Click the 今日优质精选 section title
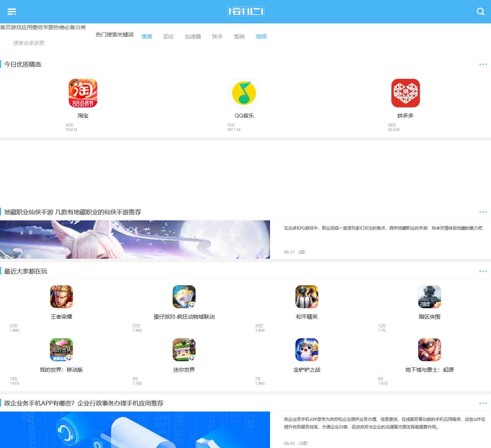 tap(23, 64)
